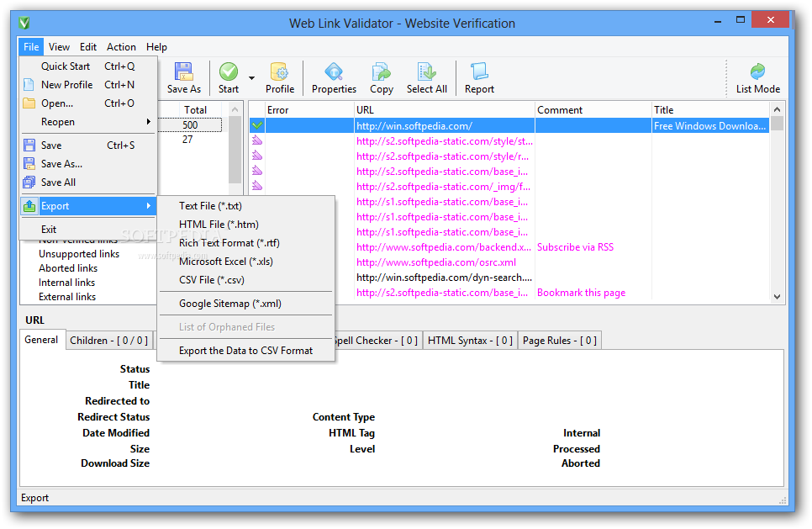Click the 'Subscribe via RSS' comment cell
The width and height of the screenshot is (812, 529).
pos(575,247)
